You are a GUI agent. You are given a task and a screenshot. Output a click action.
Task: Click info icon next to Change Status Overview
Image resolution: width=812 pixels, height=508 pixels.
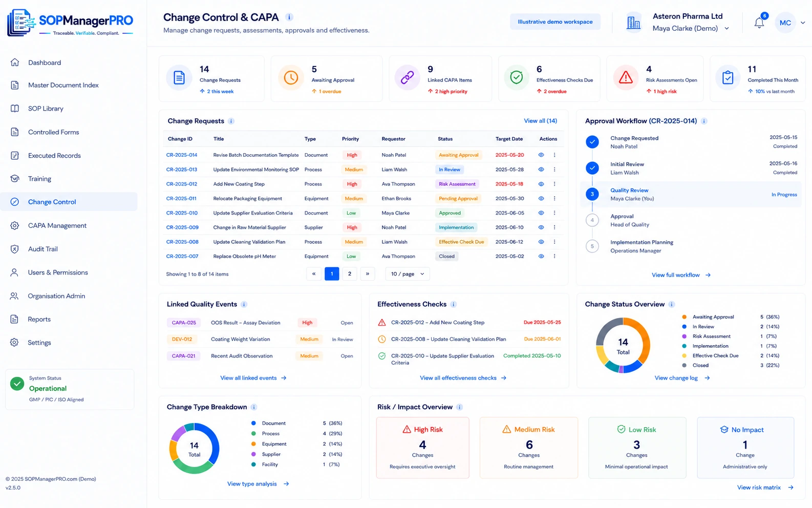[671, 304]
